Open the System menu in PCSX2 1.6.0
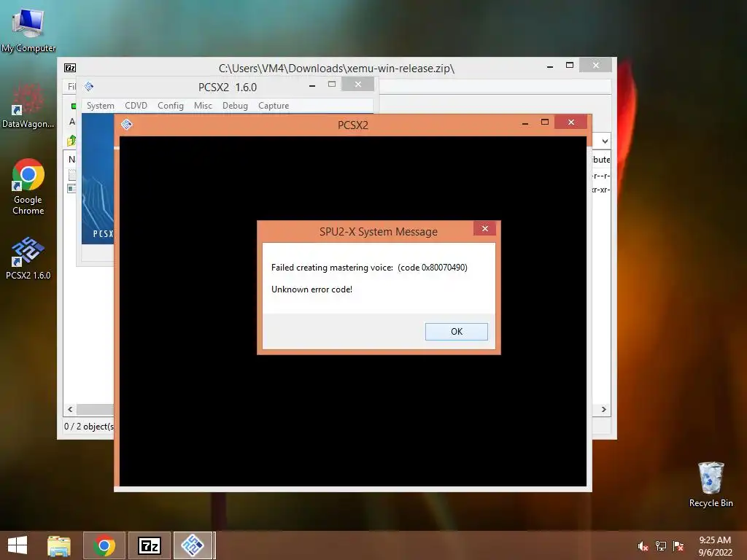747x560 pixels. [x=100, y=106]
